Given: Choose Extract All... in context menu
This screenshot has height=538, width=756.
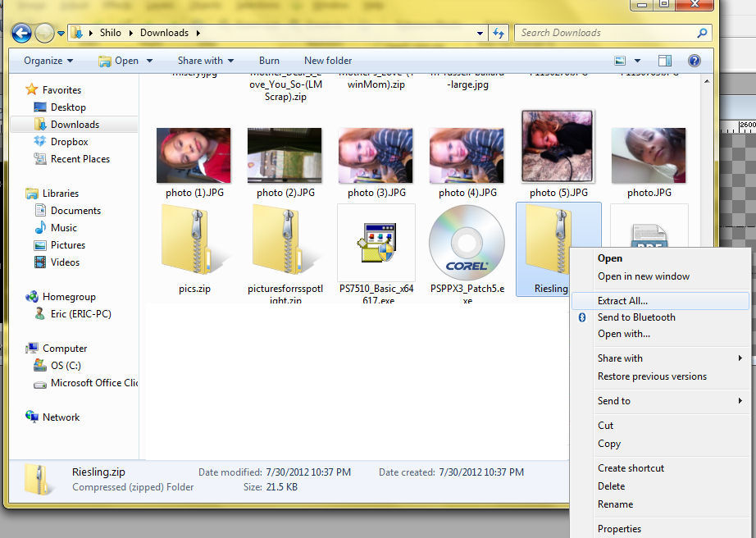Looking at the screenshot, I should pyautogui.click(x=660, y=301).
